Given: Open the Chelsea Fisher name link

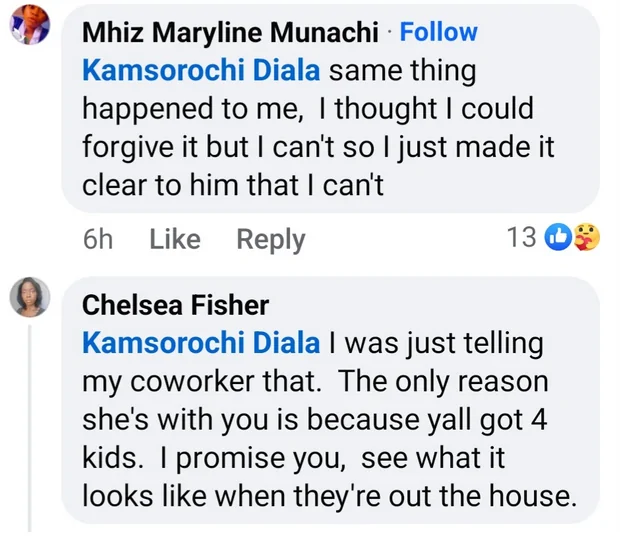Looking at the screenshot, I should tap(175, 304).
